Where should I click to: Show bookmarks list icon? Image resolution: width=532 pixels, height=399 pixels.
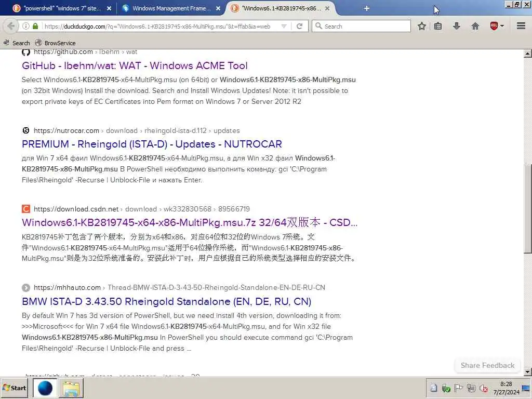[438, 26]
